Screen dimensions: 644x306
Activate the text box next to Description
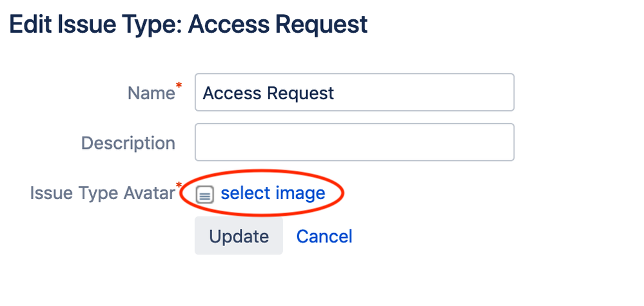[355, 142]
